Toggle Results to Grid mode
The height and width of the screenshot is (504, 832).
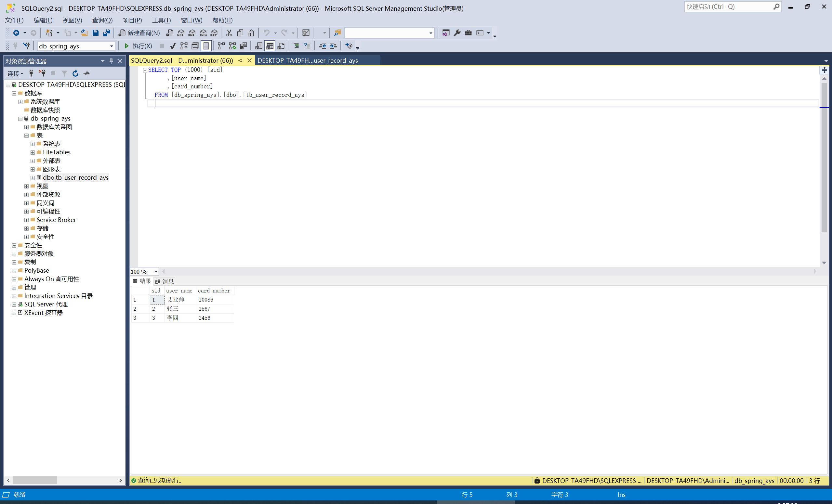pyautogui.click(x=270, y=46)
